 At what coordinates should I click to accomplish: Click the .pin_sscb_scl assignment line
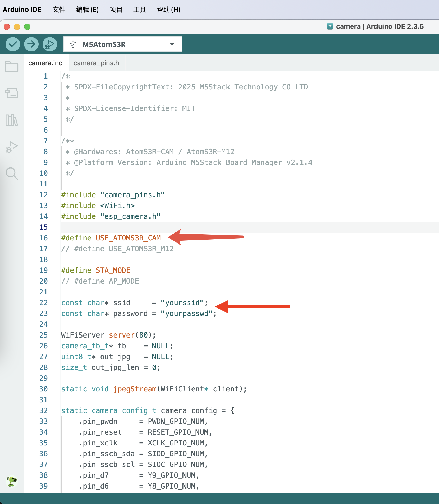click(x=143, y=464)
